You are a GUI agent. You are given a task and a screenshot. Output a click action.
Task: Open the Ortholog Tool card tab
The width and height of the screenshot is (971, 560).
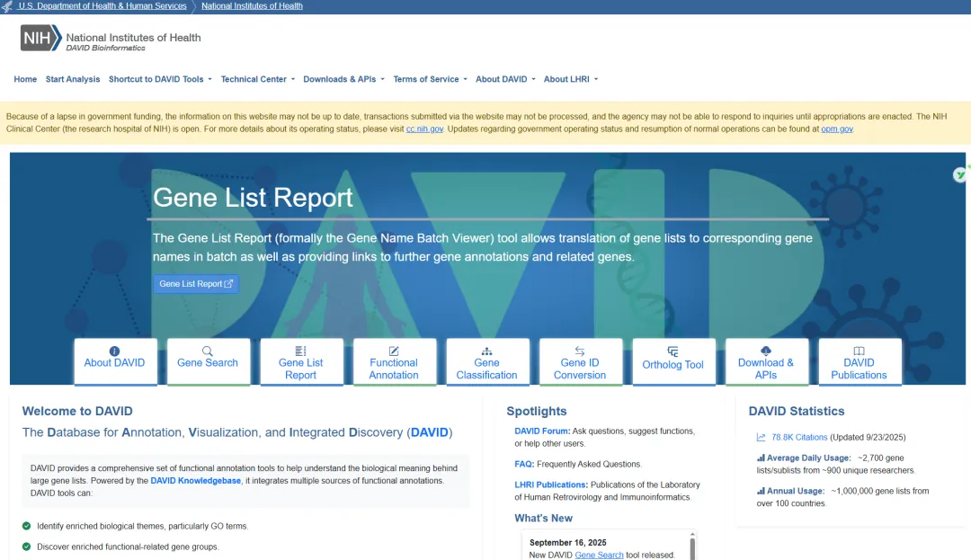673,361
